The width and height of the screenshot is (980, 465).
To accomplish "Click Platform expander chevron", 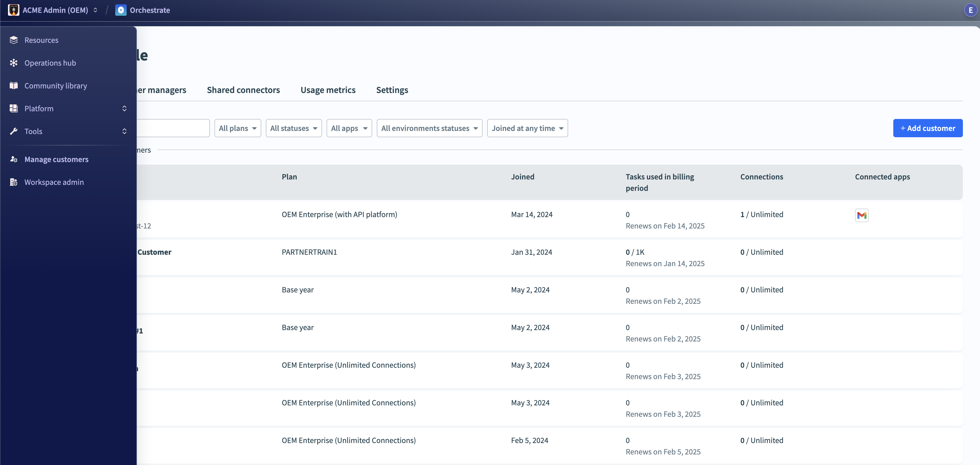I will pyautogui.click(x=125, y=108).
